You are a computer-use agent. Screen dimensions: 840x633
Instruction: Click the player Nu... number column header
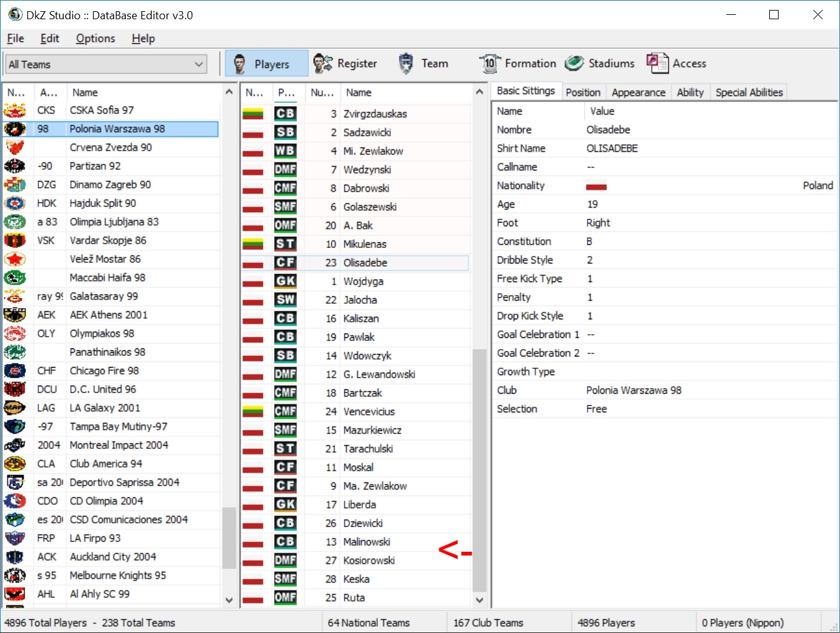pyautogui.click(x=323, y=92)
